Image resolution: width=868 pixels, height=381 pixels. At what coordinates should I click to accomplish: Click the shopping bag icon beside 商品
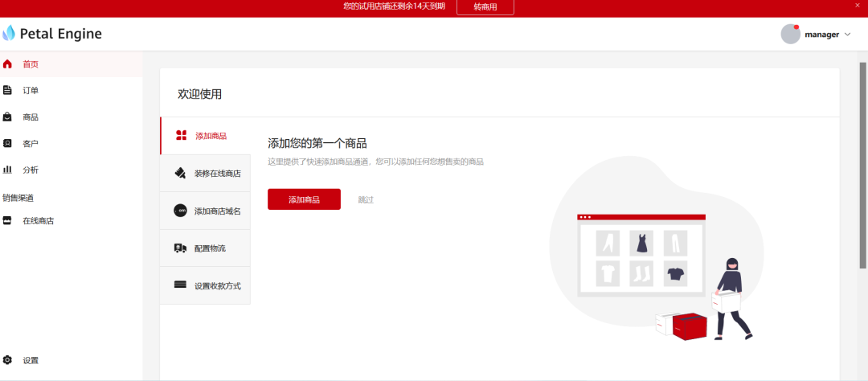click(7, 117)
